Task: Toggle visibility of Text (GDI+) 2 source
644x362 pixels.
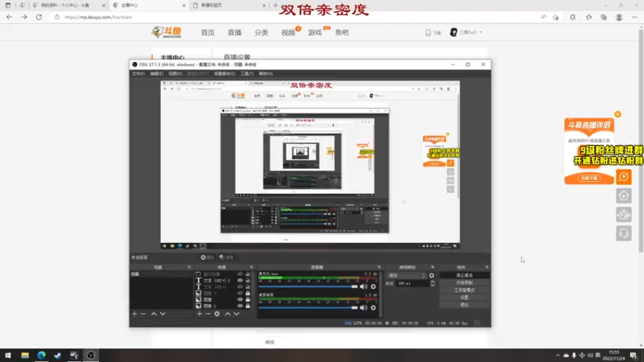Action: coord(240,280)
